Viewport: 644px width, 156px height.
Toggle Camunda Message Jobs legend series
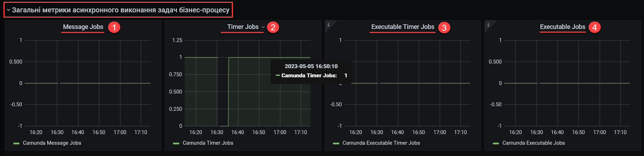tap(52, 143)
